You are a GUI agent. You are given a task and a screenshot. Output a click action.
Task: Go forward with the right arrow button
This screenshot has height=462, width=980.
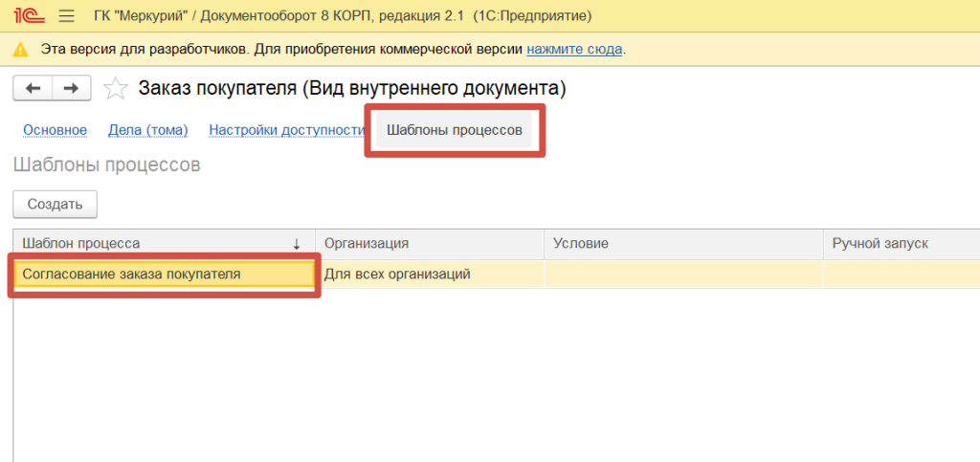[x=71, y=89]
